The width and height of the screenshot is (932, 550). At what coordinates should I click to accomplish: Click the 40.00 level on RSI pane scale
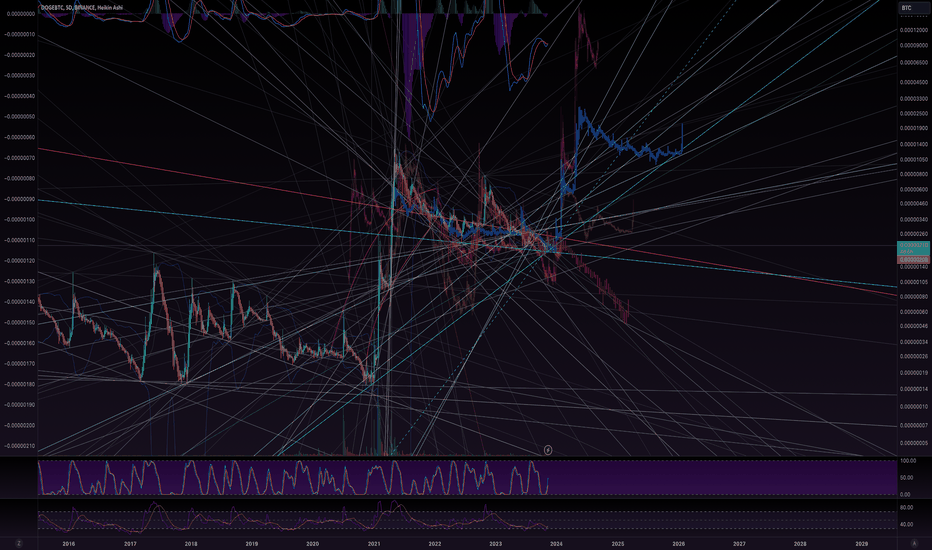pyautogui.click(x=906, y=524)
